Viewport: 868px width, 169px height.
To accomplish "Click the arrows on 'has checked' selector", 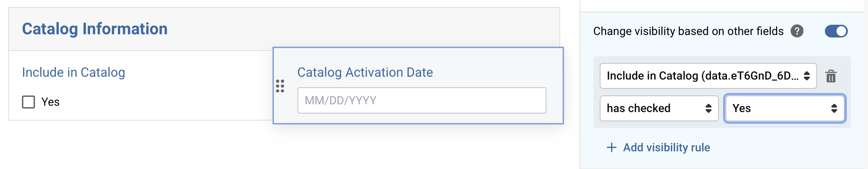I will pos(708,108).
